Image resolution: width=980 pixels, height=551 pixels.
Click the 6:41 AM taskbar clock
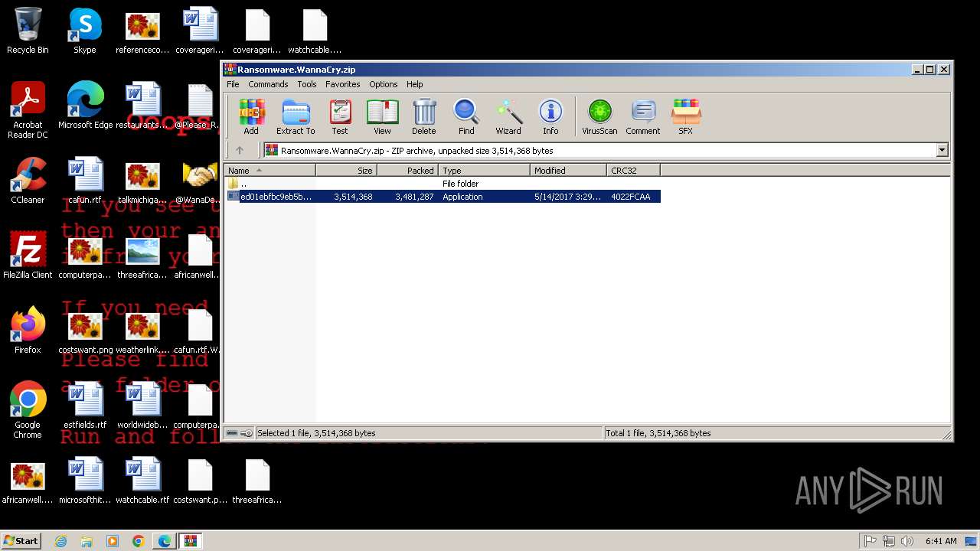(x=941, y=541)
